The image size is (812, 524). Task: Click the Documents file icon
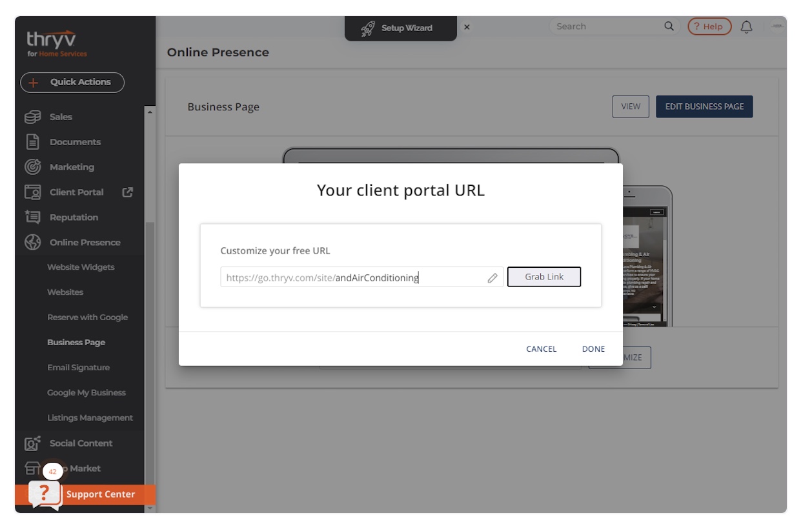pyautogui.click(x=32, y=142)
